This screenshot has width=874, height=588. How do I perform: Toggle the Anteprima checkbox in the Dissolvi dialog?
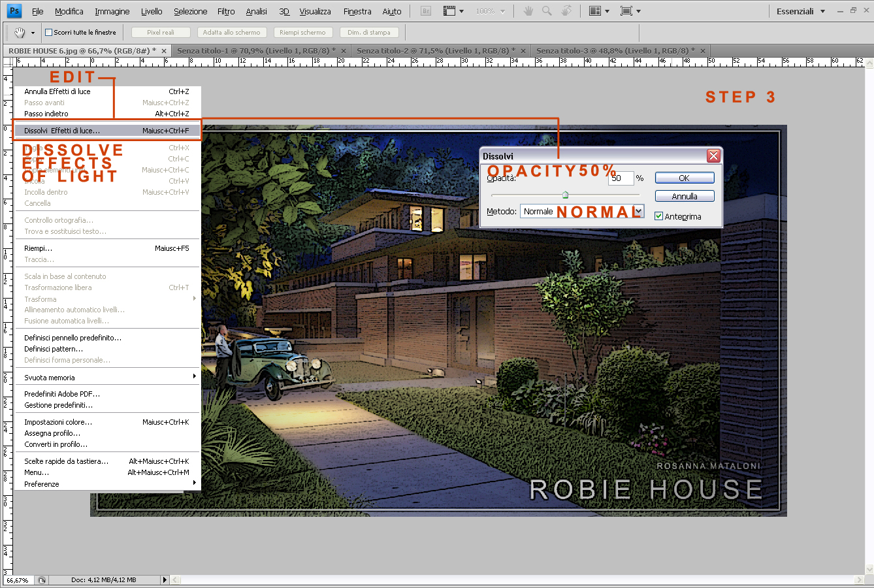click(659, 216)
